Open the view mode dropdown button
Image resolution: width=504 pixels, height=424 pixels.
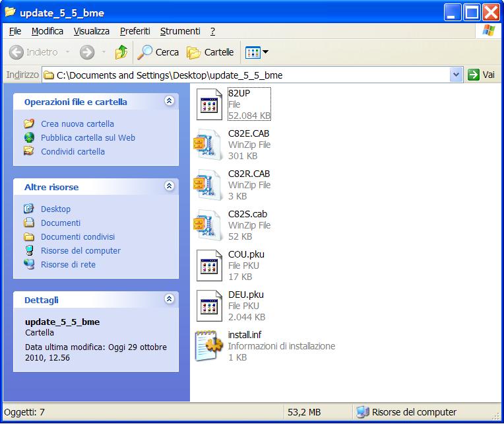(257, 52)
